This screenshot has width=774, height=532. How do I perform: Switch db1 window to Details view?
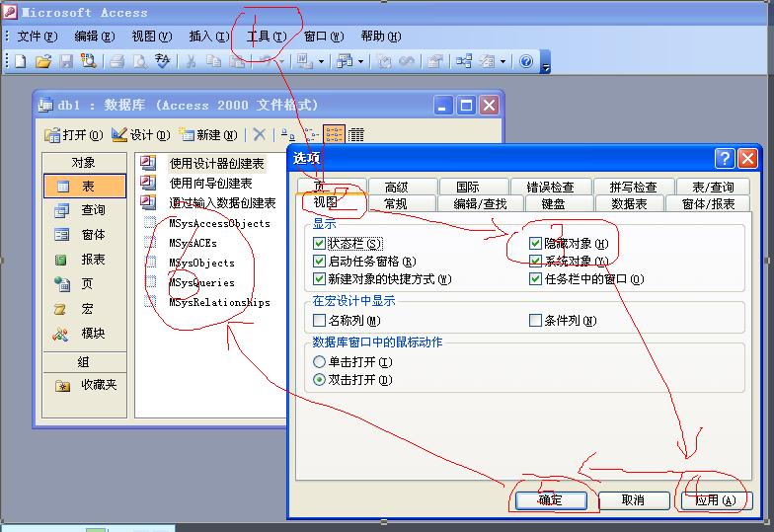(355, 134)
